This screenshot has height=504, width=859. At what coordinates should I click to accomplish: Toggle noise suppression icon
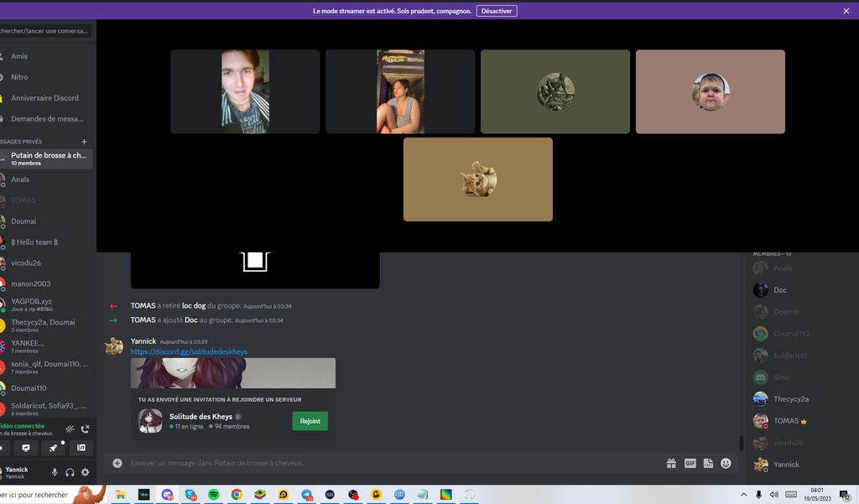pyautogui.click(x=70, y=429)
